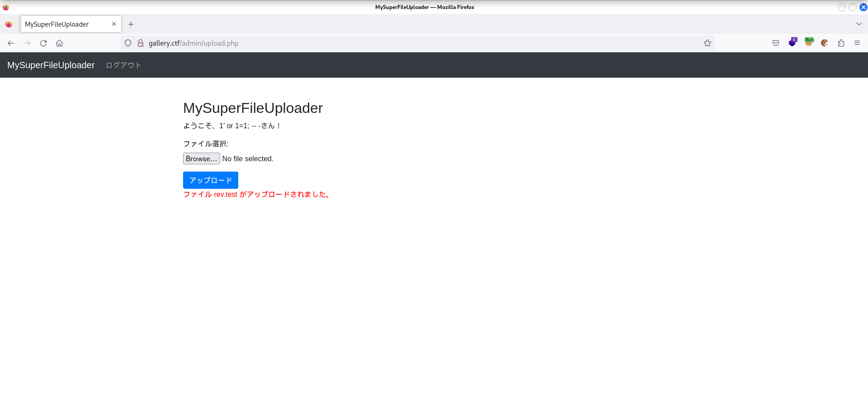Bookmark this page with the star
The width and height of the screenshot is (868, 415).
[x=708, y=43]
